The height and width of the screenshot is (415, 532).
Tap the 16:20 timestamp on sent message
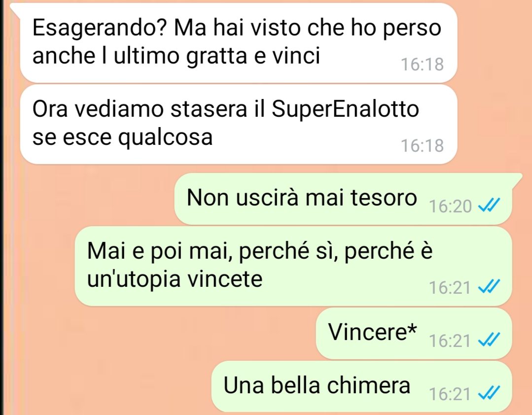pyautogui.click(x=450, y=206)
